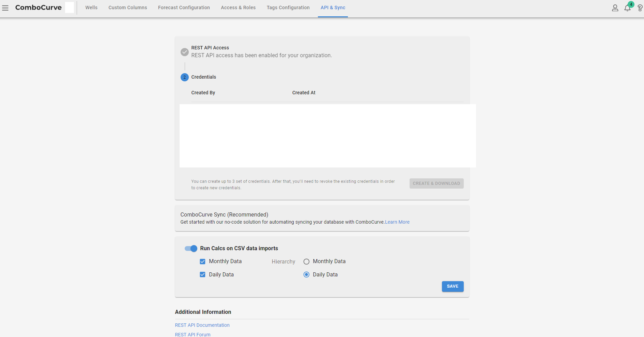Screen dimensions: 644x337
Task: Open the hamburger navigation menu
Action: [5, 8]
